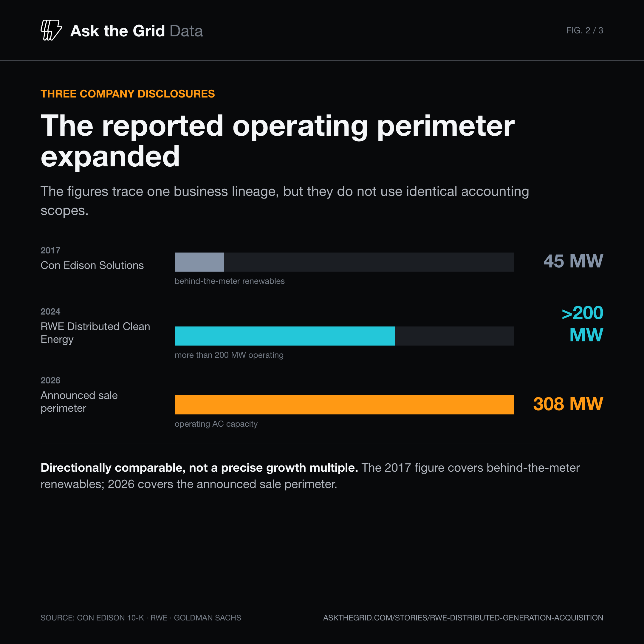Select the Announced sale perimeter label
This screenshot has width=644, height=644.
click(79, 402)
